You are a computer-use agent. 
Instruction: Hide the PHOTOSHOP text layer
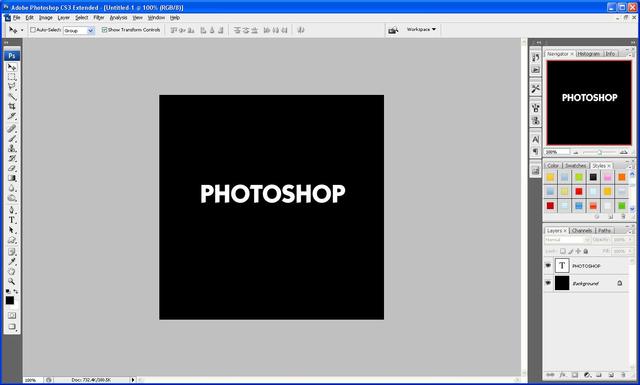(548, 265)
